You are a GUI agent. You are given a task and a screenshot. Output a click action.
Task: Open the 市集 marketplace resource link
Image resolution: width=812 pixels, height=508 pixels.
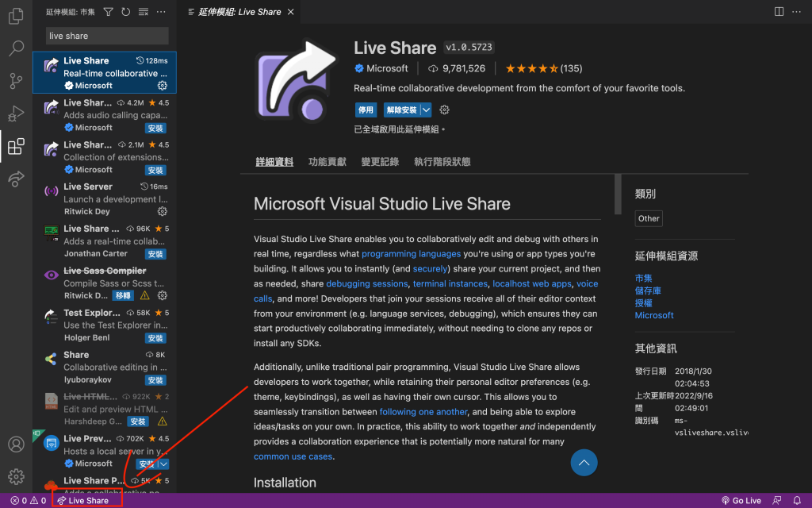[643, 279]
